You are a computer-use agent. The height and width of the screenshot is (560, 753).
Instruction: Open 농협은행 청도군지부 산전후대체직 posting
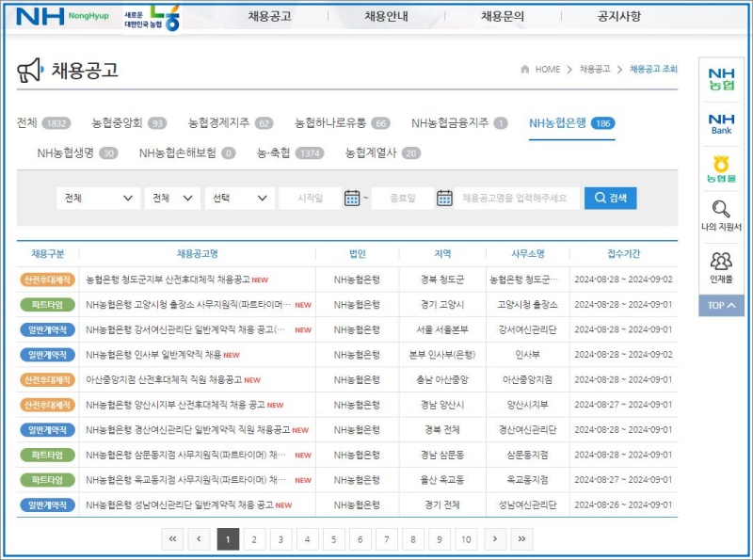click(x=168, y=280)
